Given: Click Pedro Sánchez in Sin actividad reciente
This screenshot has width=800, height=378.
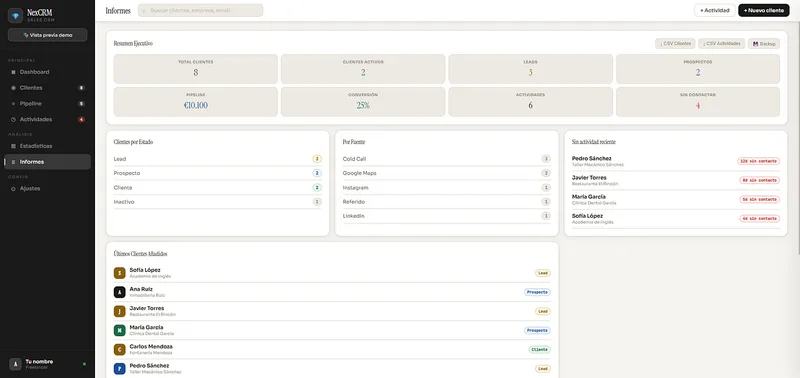Looking at the screenshot, I should click(591, 159).
